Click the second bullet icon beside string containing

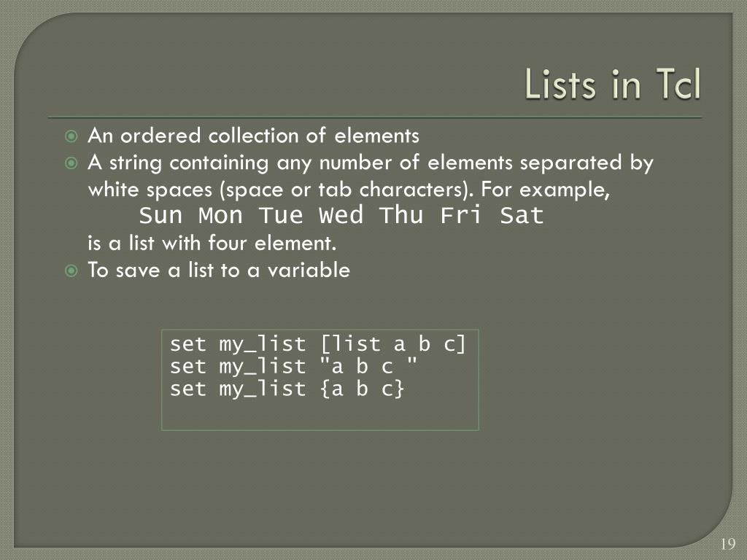[71, 163]
